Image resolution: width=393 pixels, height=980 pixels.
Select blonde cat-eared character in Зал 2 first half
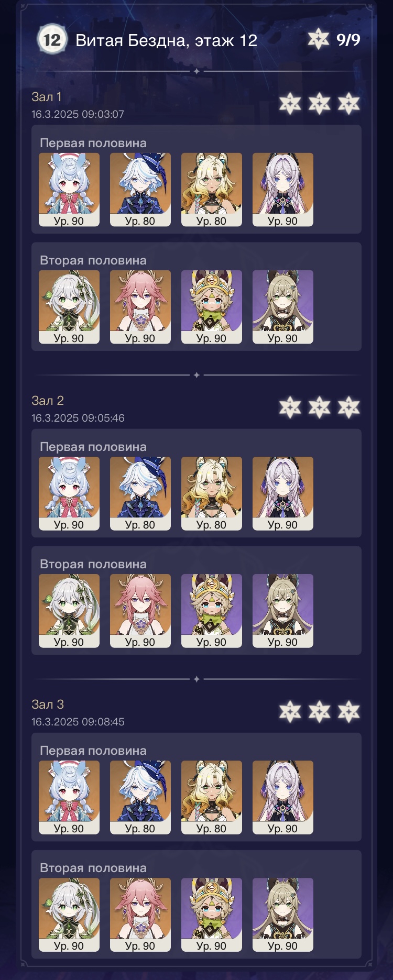pos(212,493)
